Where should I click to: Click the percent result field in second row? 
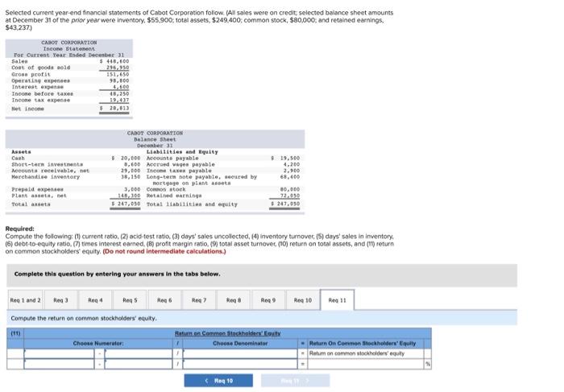tap(366, 364)
